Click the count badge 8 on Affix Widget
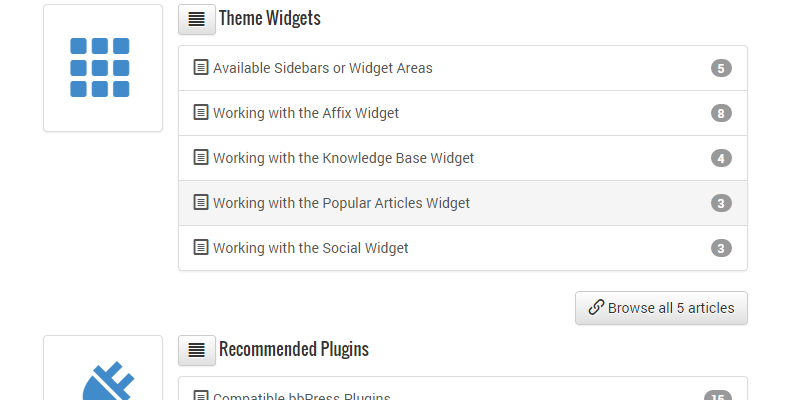Viewport: 800px width, 400px height. (722, 113)
